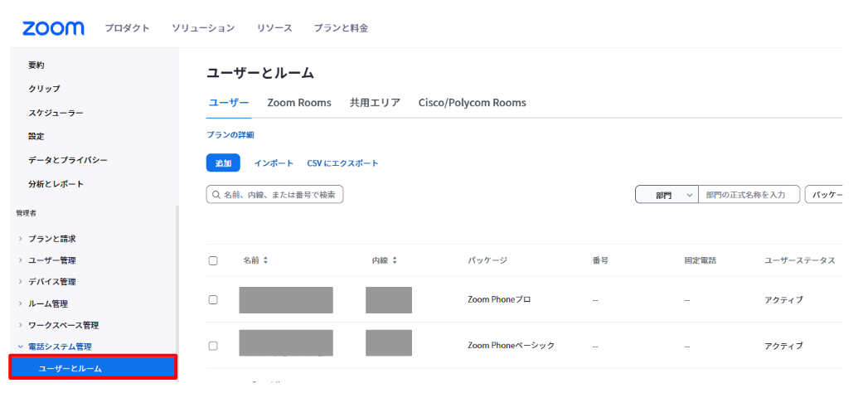
Task: Switch to the Cisco/Polycom Rooms tab
Action: coord(473,103)
